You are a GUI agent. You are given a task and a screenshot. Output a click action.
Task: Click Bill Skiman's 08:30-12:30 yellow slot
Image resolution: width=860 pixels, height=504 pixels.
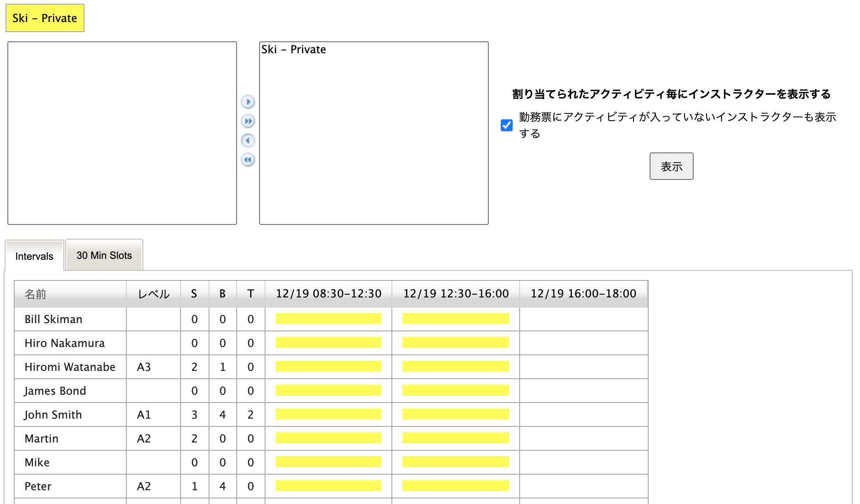(x=328, y=319)
